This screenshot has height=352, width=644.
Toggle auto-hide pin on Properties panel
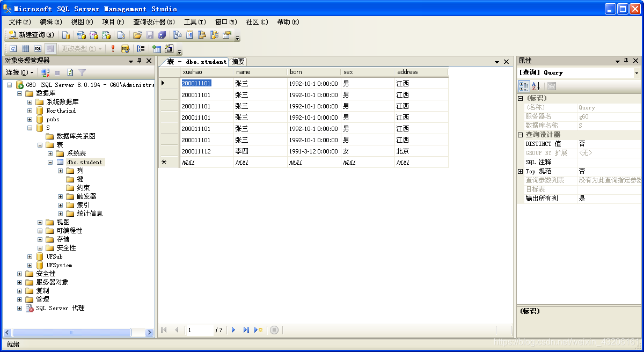pyautogui.click(x=627, y=61)
